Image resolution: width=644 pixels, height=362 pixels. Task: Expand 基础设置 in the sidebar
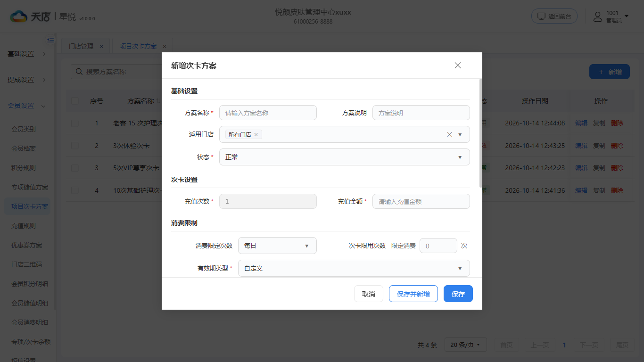(x=27, y=54)
